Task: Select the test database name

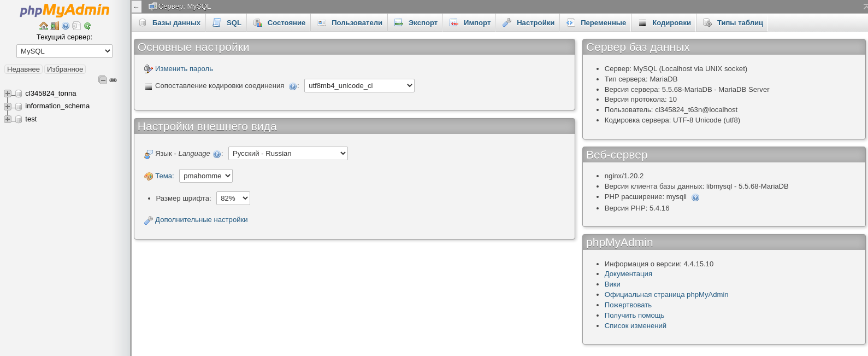Action: coord(31,119)
